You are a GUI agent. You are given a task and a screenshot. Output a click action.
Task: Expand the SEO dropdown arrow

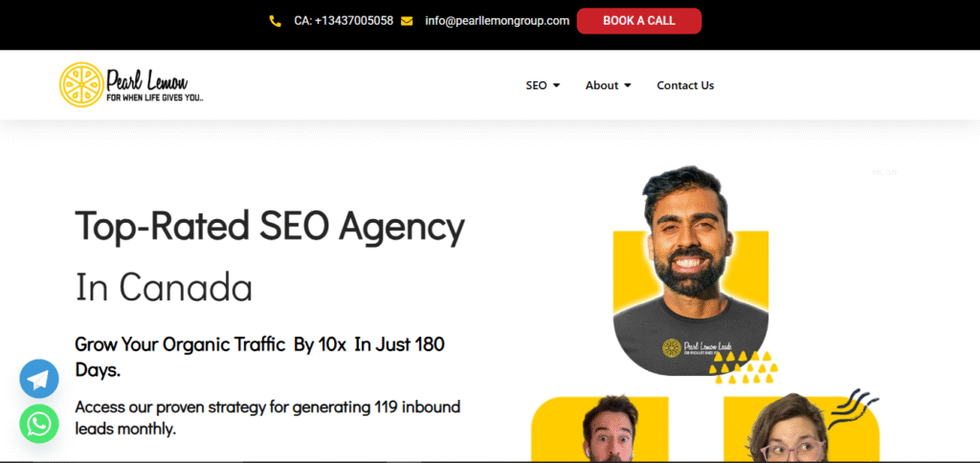tap(556, 85)
